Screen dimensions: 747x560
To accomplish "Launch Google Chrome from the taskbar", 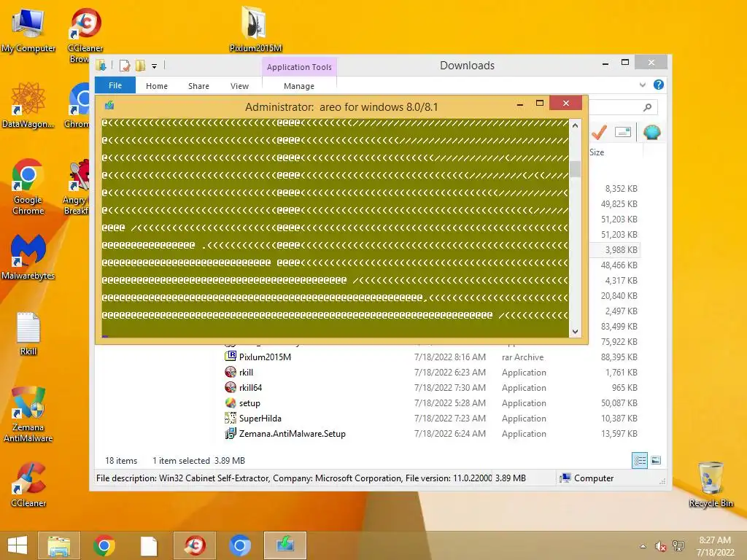I will pyautogui.click(x=104, y=545).
